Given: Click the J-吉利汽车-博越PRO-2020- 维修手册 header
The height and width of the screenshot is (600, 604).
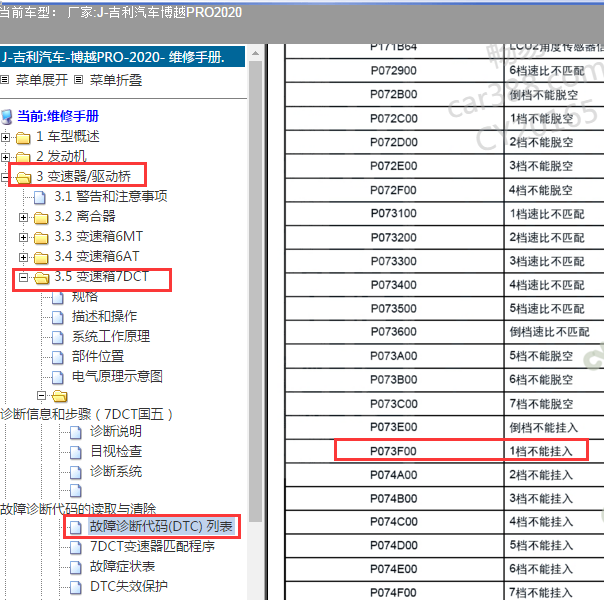Looking at the screenshot, I should pyautogui.click(x=122, y=57).
